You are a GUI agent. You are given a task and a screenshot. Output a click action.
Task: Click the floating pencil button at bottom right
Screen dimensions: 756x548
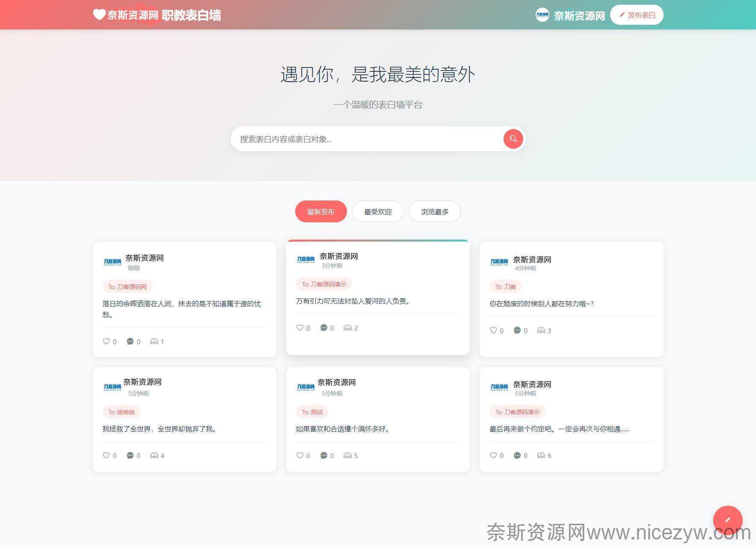tap(728, 520)
